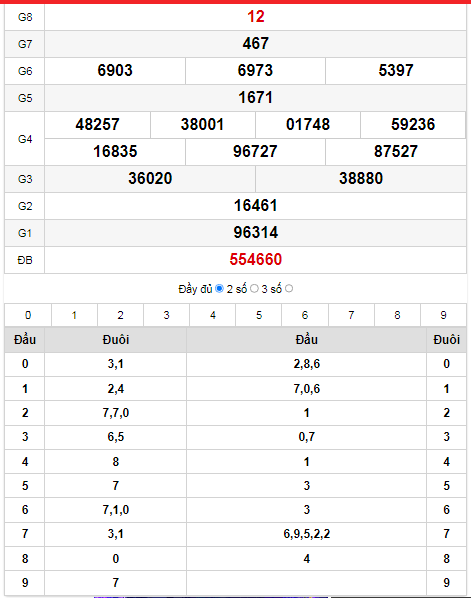Click G6 number 6973
Image resolution: width=471 pixels, height=598 pixels.
pos(255,71)
